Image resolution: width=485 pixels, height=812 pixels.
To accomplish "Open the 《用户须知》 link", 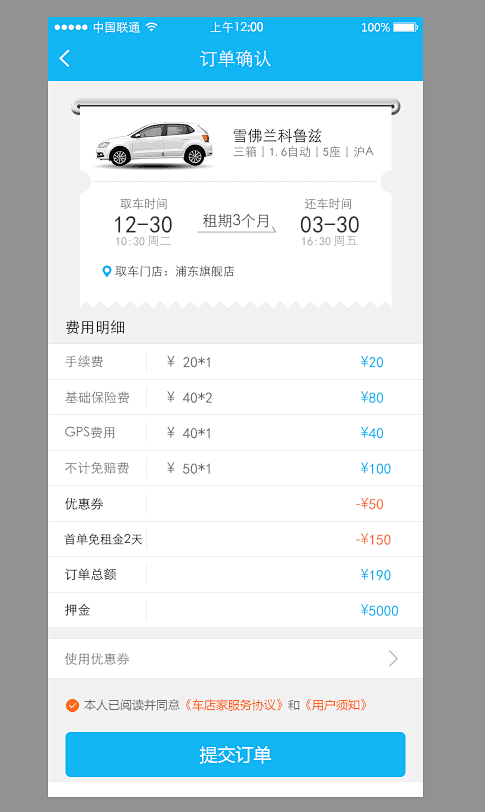I will pos(336,705).
